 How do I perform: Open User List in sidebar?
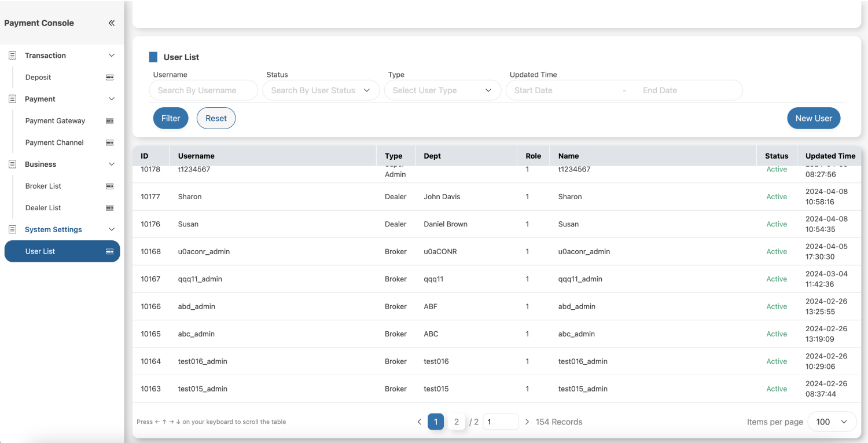62,251
